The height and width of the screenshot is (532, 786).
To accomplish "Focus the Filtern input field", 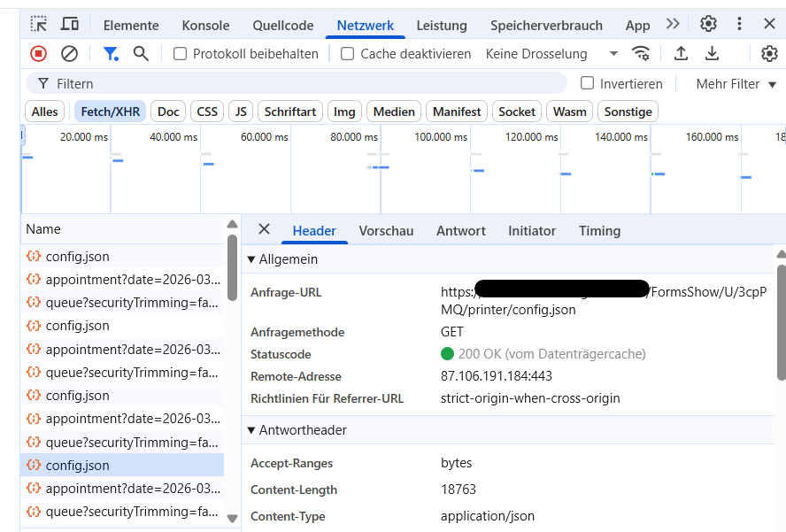I will [297, 83].
